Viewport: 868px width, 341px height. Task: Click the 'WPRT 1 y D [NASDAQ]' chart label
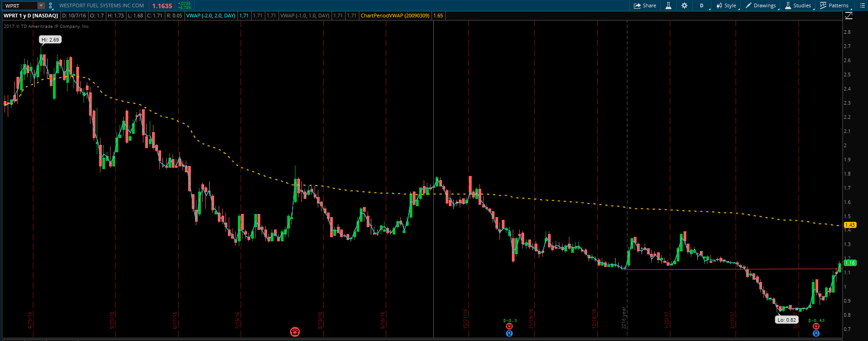click(x=31, y=16)
